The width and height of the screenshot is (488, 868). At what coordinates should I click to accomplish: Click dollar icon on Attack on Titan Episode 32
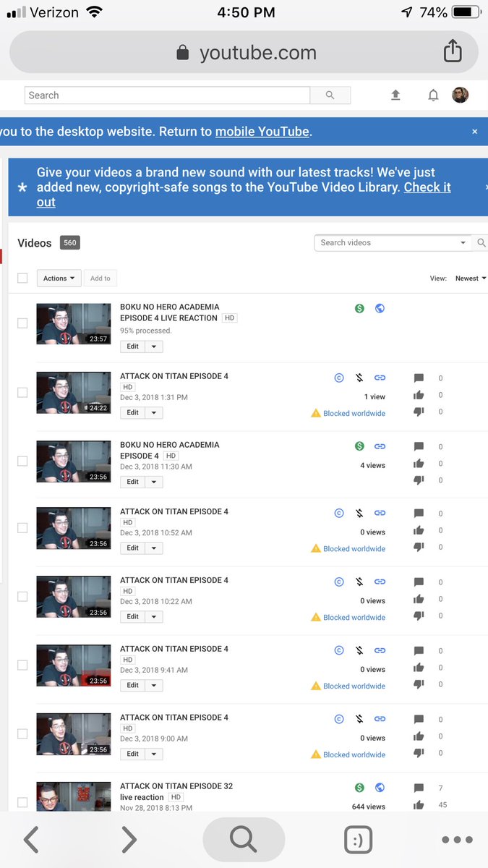tap(359, 788)
